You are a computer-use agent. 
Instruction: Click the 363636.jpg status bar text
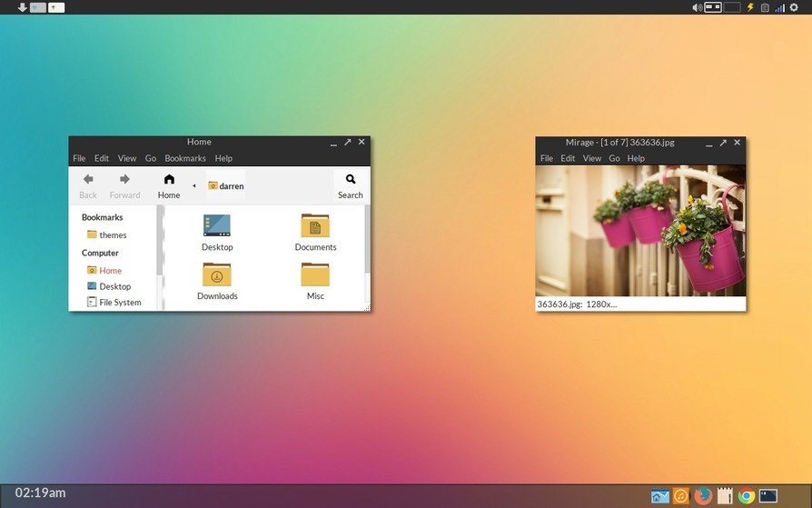pyautogui.click(x=577, y=304)
